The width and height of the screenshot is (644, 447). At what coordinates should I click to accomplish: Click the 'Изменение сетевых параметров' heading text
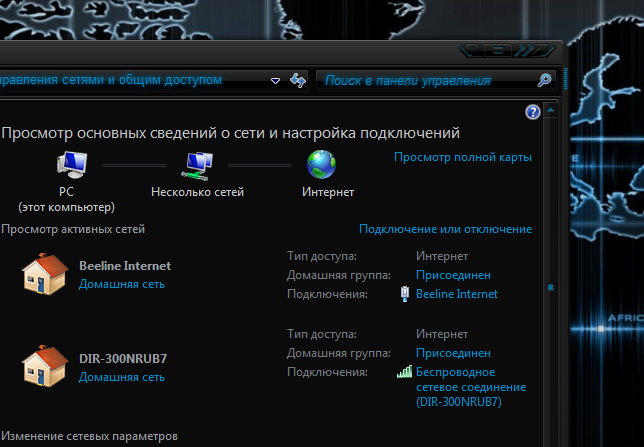point(90,436)
